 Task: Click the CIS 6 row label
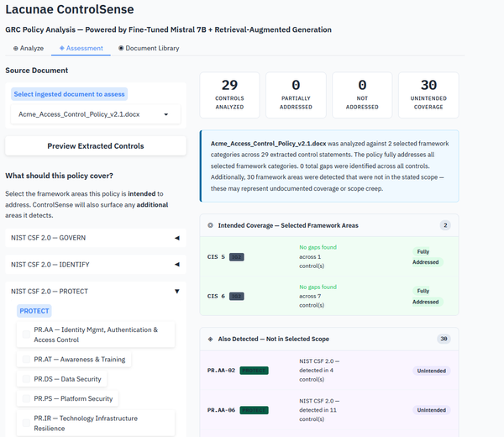(x=216, y=296)
